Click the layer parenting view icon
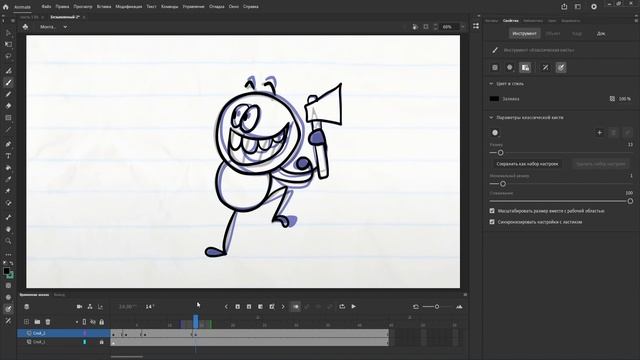The image size is (640, 360). [90, 307]
